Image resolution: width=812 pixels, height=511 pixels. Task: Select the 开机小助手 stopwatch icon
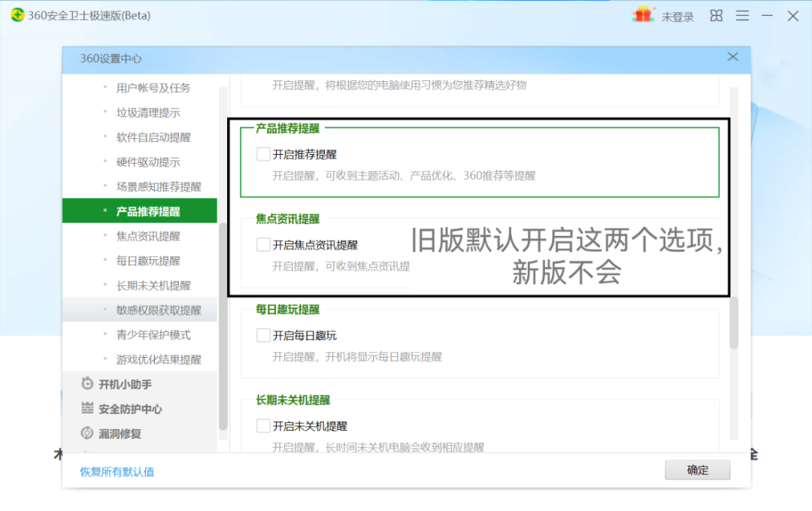[86, 384]
